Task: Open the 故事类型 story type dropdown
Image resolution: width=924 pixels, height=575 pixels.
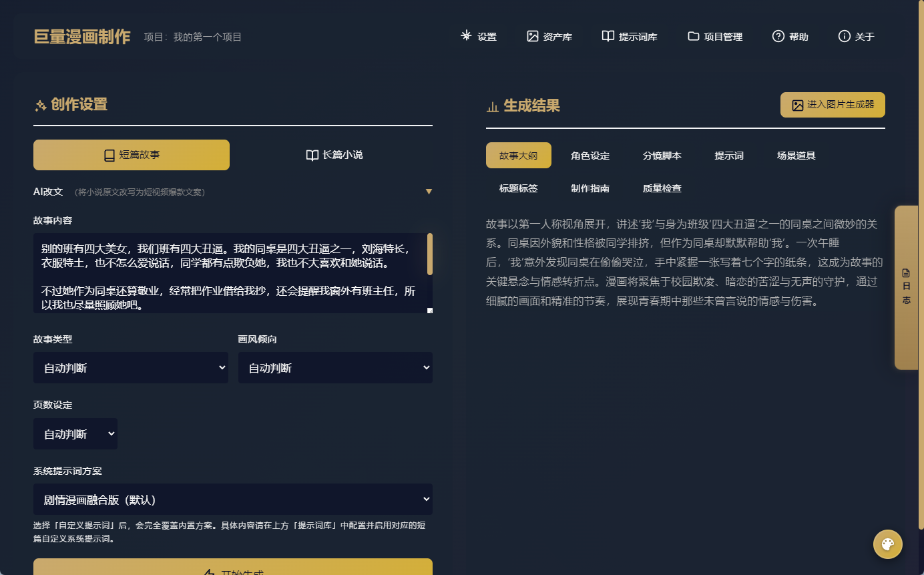Action: (131, 367)
